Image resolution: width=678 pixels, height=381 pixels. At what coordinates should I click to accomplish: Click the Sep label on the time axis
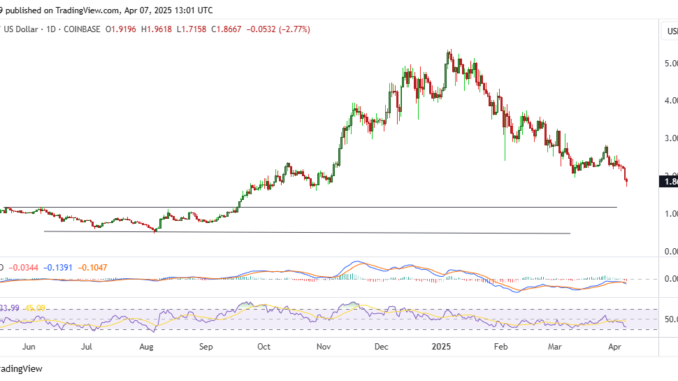click(206, 347)
